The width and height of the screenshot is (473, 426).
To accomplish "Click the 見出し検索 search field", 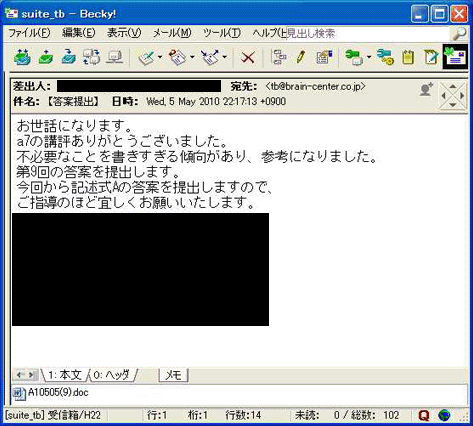I will coord(368,33).
